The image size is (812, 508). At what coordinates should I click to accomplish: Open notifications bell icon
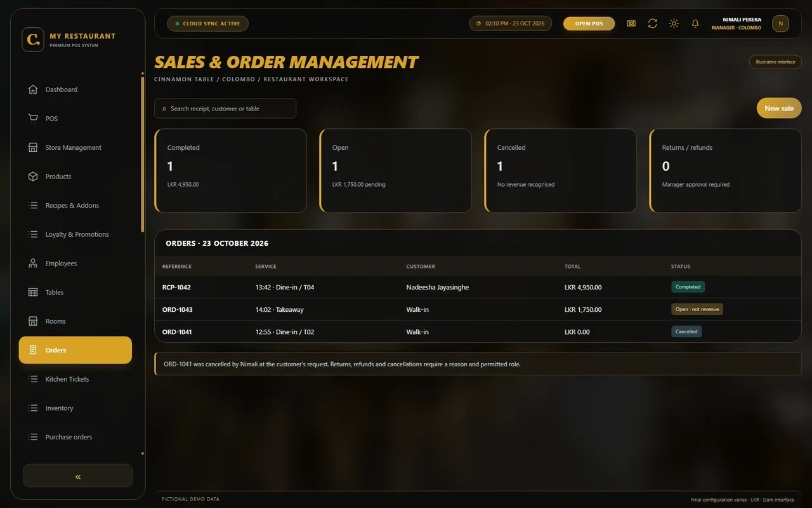pos(695,23)
